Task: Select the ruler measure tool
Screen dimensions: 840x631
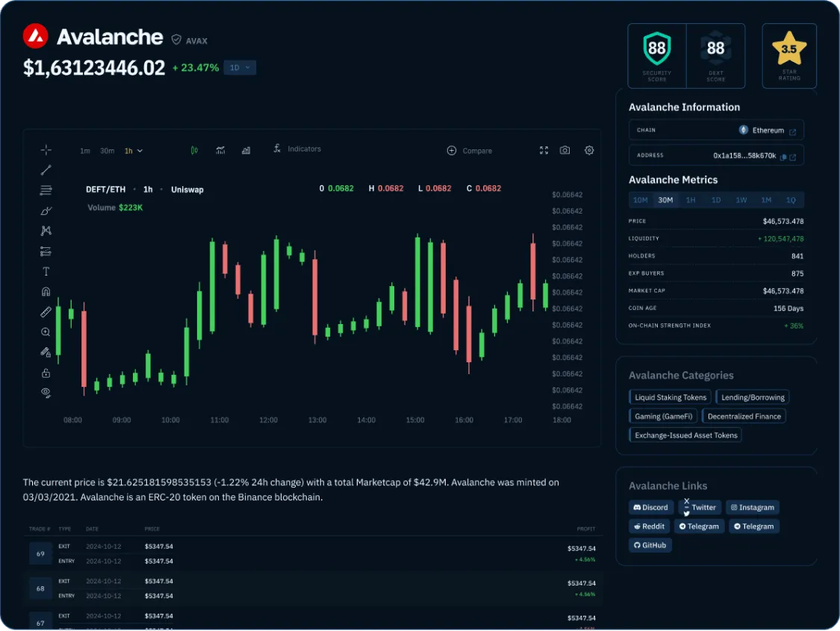Action: (x=46, y=311)
